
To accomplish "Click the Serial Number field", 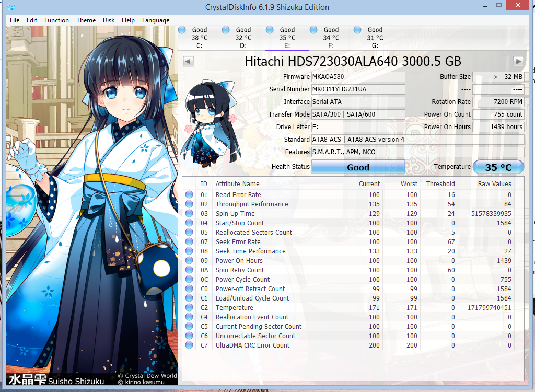I will [x=358, y=89].
